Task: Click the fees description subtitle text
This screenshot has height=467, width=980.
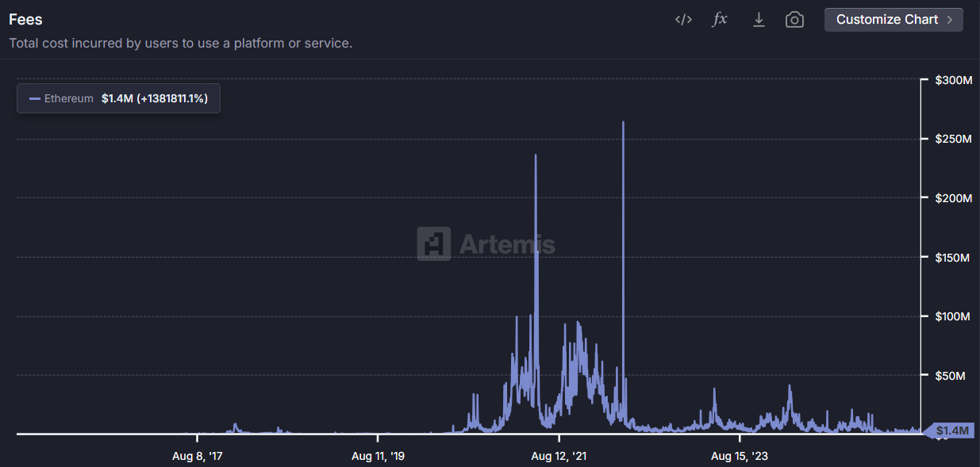Action: [181, 43]
